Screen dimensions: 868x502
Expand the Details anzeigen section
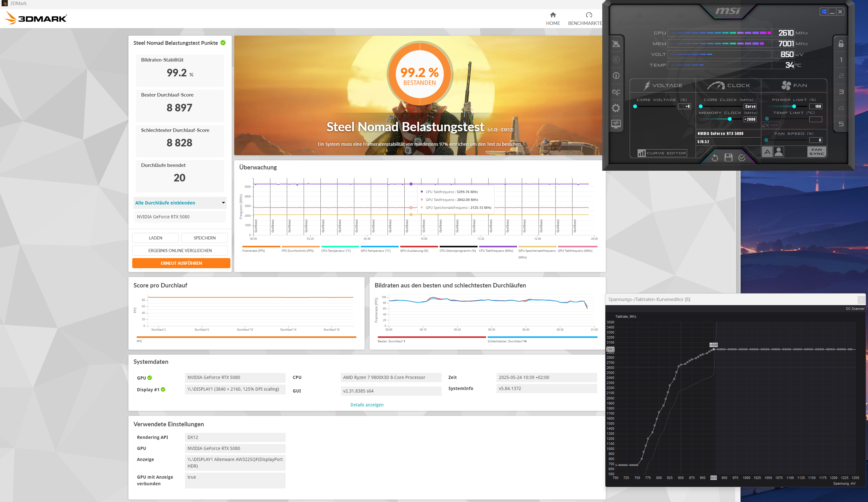366,405
